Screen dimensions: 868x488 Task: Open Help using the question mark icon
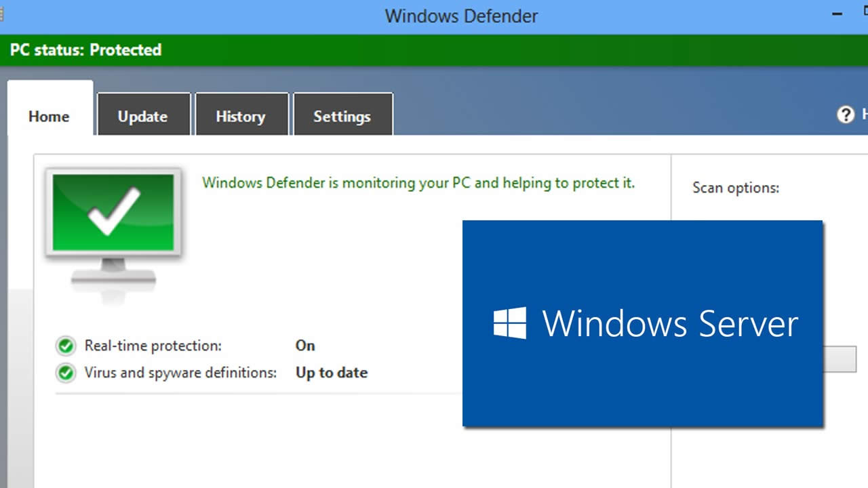pyautogui.click(x=846, y=115)
